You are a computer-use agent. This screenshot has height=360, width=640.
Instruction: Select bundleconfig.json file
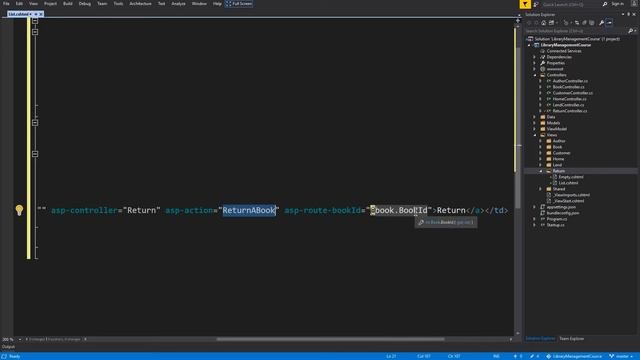[x=563, y=213]
